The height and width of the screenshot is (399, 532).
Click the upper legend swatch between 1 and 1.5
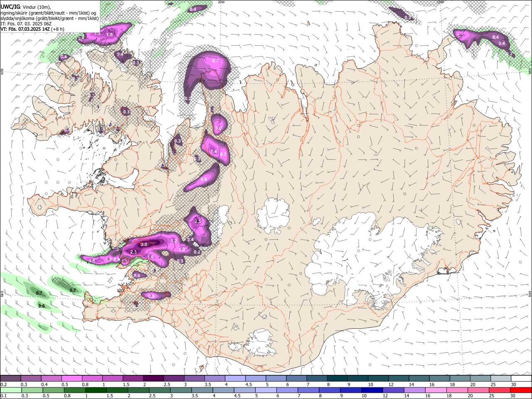113,378
